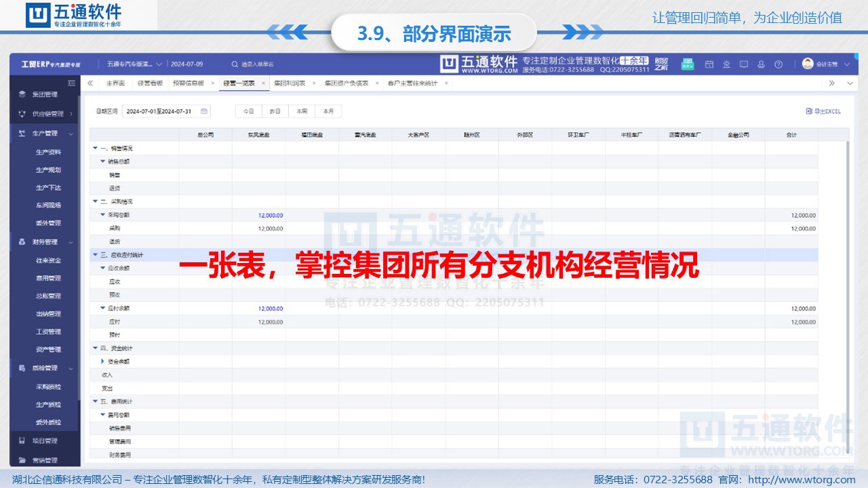Switch to the 经营看板 tab
Image resolution: width=868 pixels, height=488 pixels.
point(149,83)
